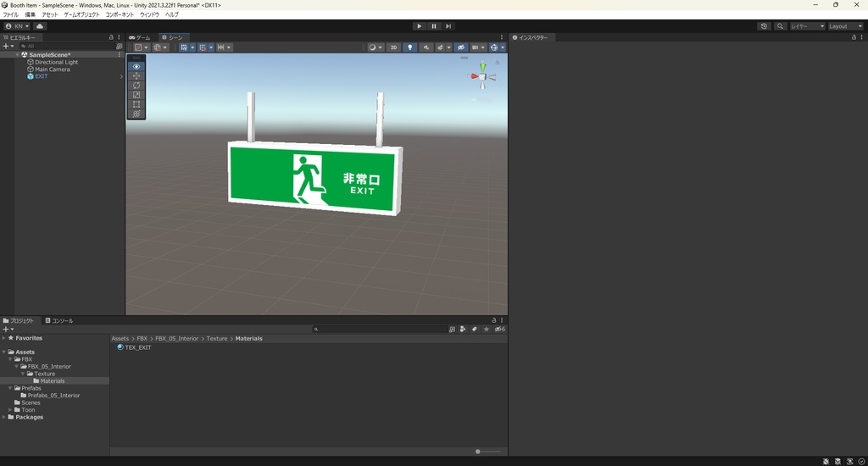Select the Move tool in scene overlay
This screenshot has width=868, height=466.
tap(136, 75)
